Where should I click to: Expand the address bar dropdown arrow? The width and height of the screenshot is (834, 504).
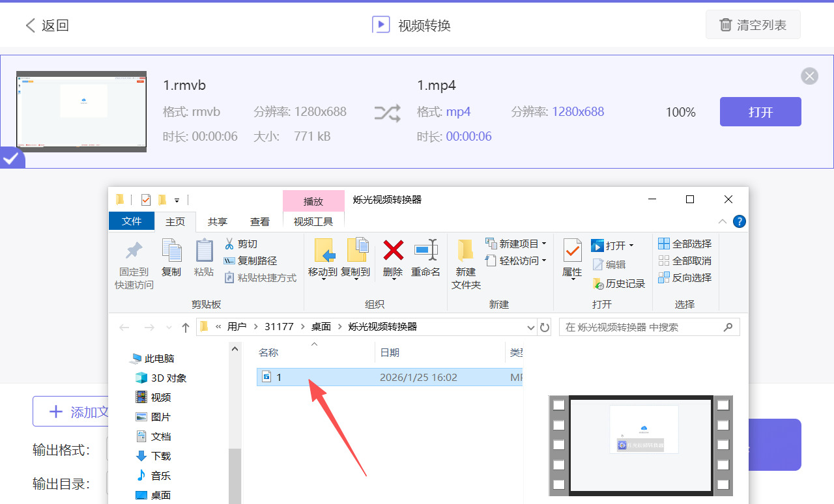pyautogui.click(x=530, y=327)
